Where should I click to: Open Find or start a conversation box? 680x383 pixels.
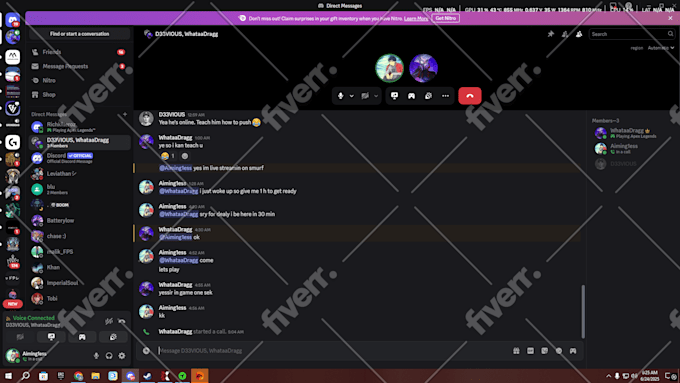pos(79,34)
